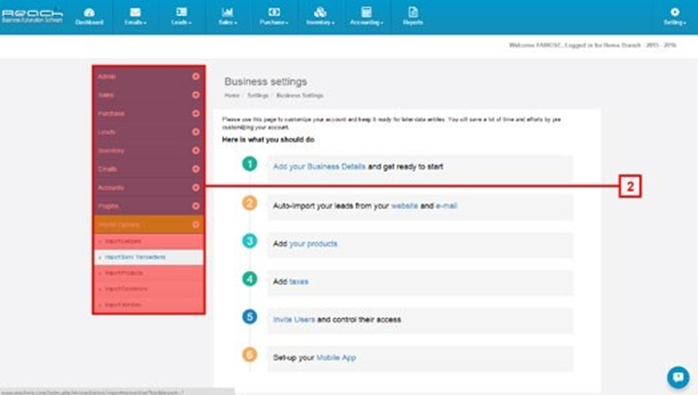Viewport: 698px width, 395px height.
Task: Open the Dashboard gauge icon
Action: coord(89,12)
